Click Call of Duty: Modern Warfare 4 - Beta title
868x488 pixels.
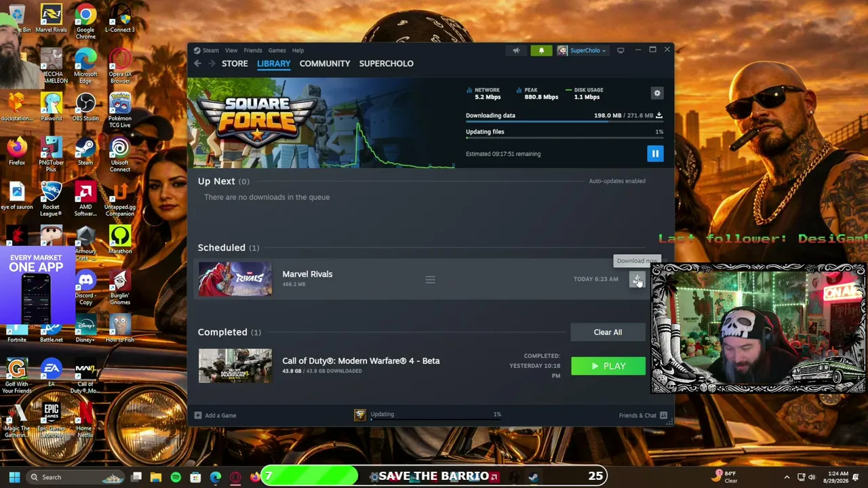[x=361, y=361]
